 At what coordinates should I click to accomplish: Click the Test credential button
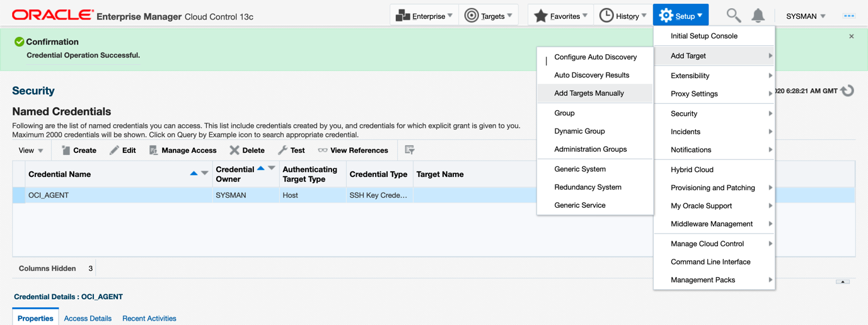291,151
